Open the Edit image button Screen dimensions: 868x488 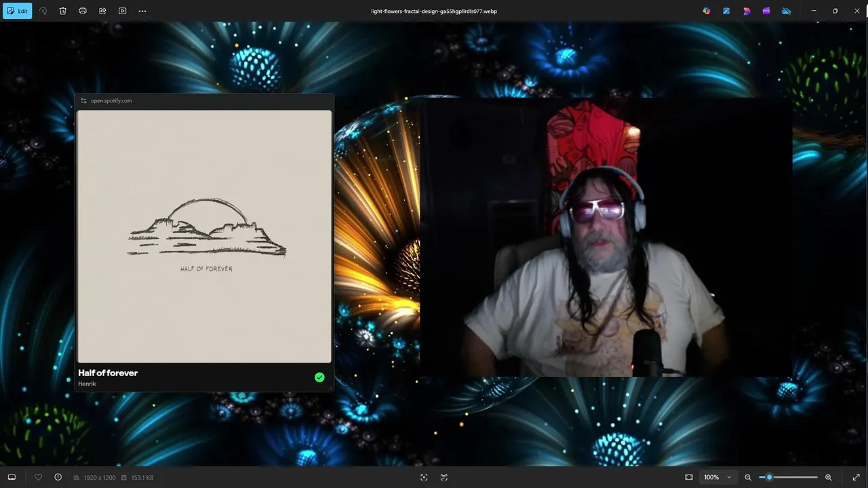tap(17, 11)
